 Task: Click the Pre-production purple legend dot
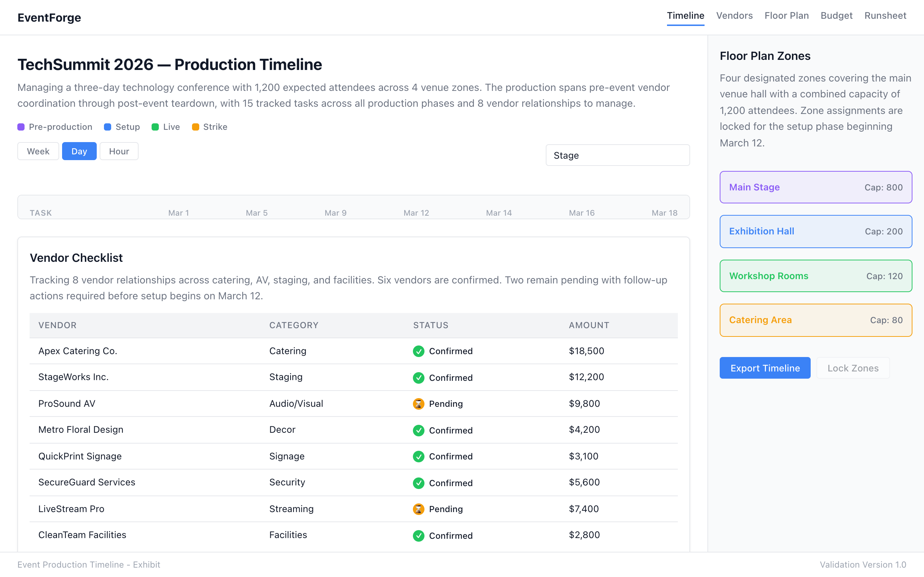pyautogui.click(x=21, y=127)
